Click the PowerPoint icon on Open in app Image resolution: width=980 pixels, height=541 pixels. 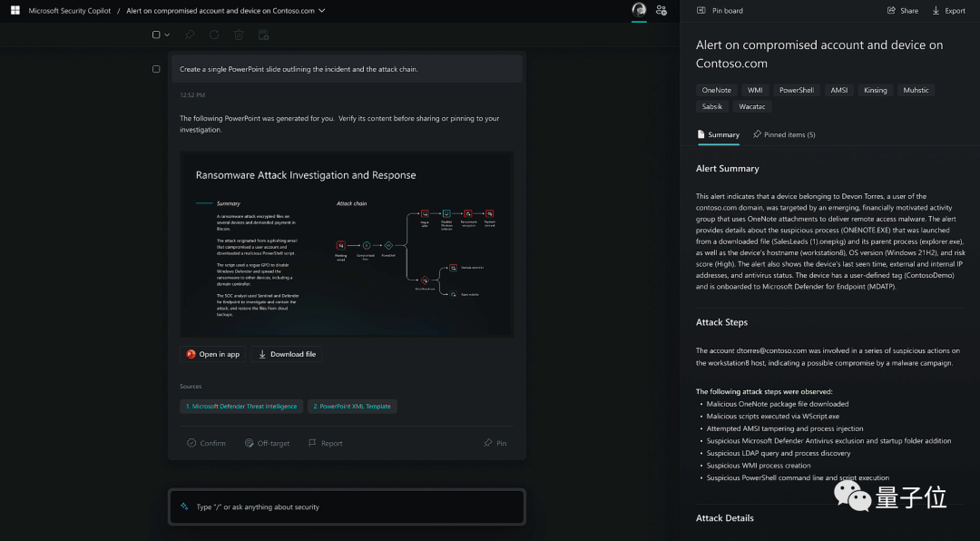[191, 354]
